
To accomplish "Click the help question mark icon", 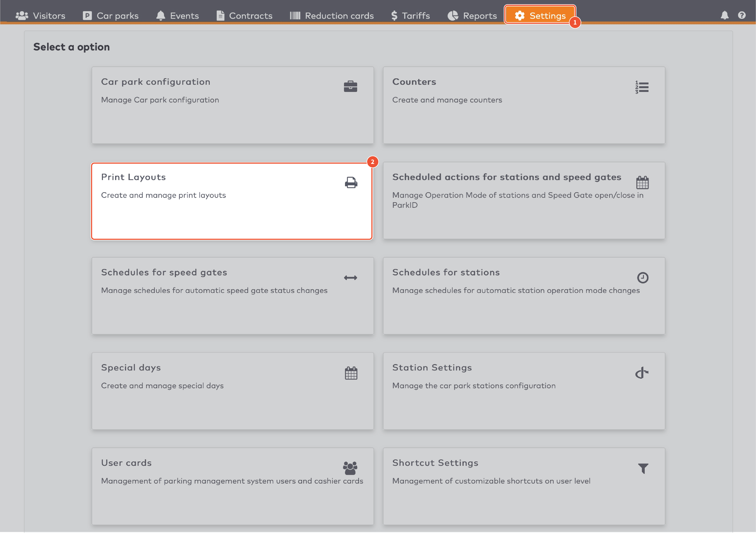I will [742, 15].
